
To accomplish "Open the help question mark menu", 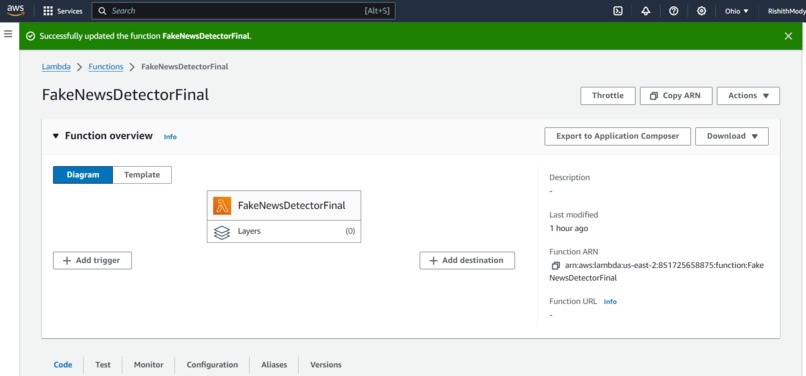I will click(x=673, y=11).
